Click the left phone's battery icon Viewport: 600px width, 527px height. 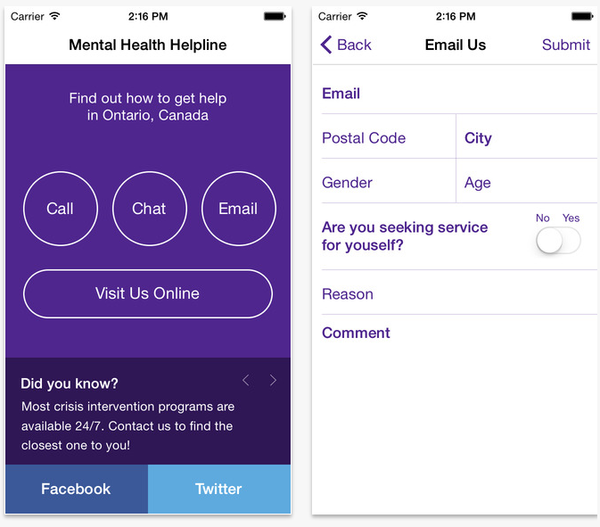coord(275,16)
